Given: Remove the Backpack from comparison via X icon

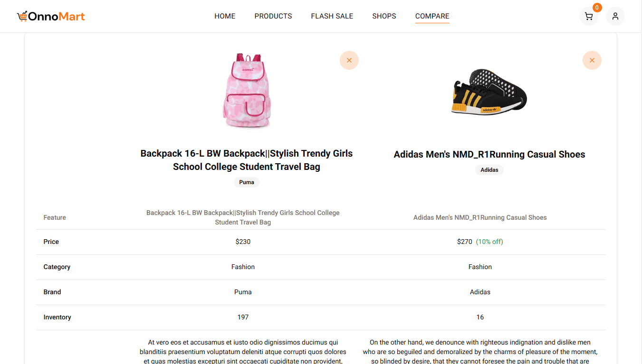Looking at the screenshot, I should [349, 60].
